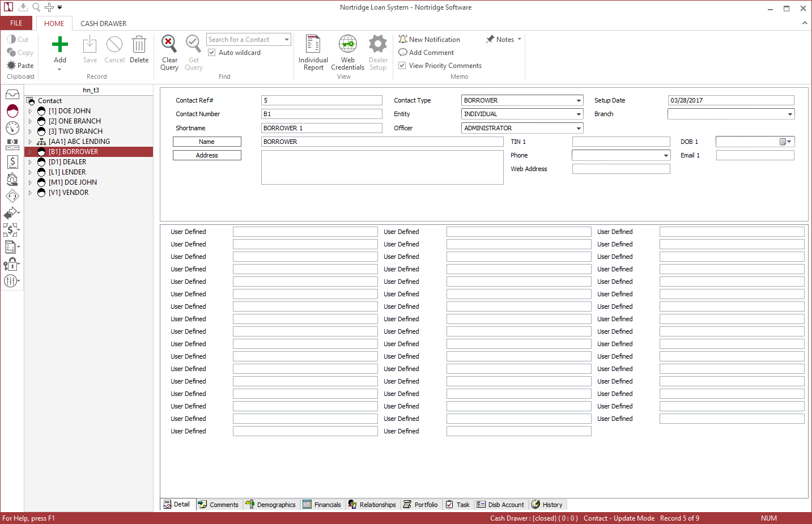The width and height of the screenshot is (812, 524).
Task: Click the green Add record icon
Action: [60, 45]
